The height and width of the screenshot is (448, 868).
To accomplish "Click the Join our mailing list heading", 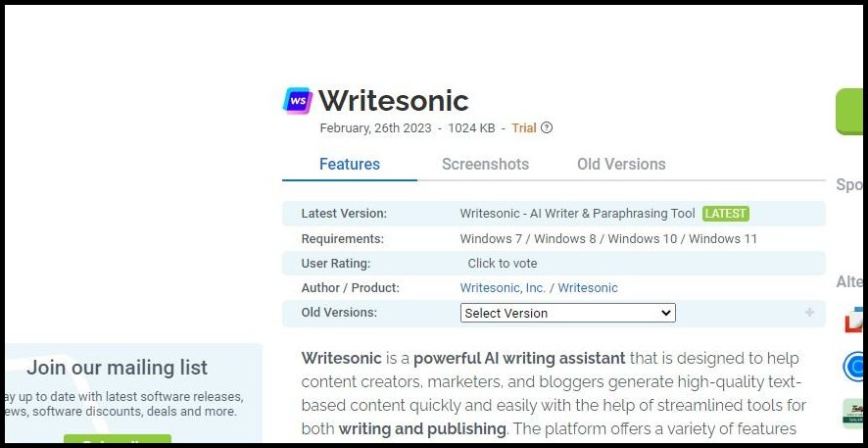I will point(118,368).
